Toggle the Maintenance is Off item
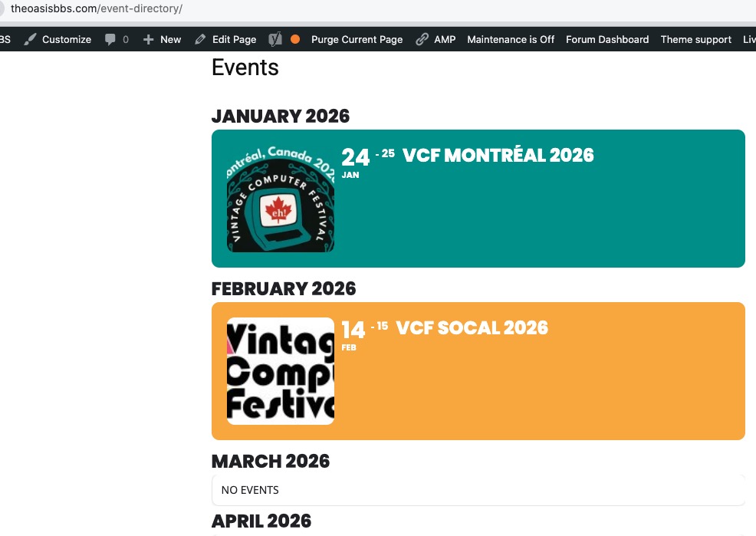 tap(510, 40)
